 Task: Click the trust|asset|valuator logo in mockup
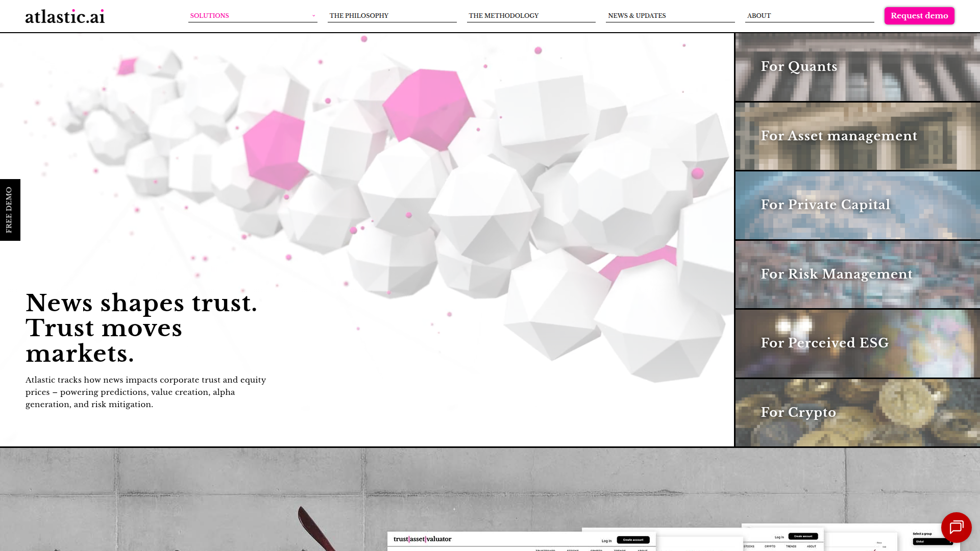tap(422, 539)
